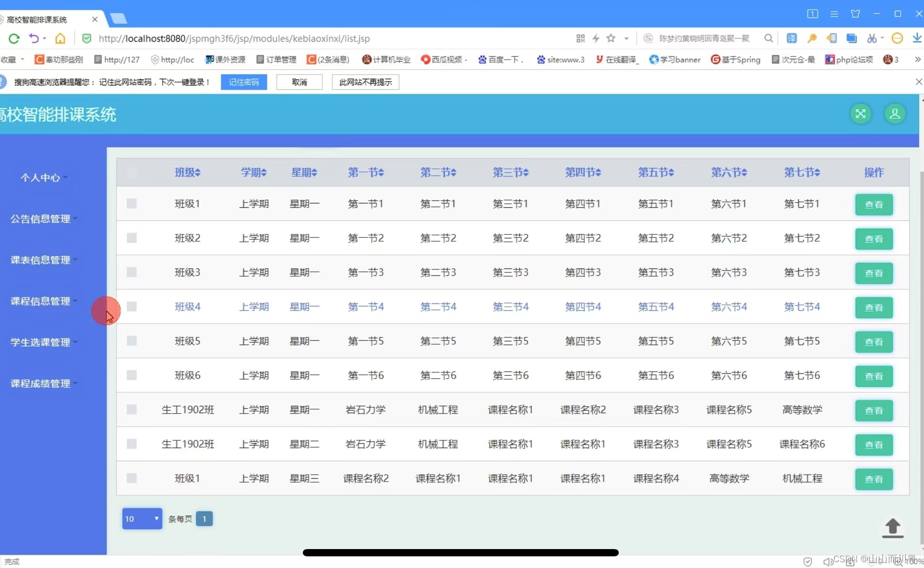Click the browser refresh icon
Viewport: 924px width, 568px height.
[x=14, y=38]
